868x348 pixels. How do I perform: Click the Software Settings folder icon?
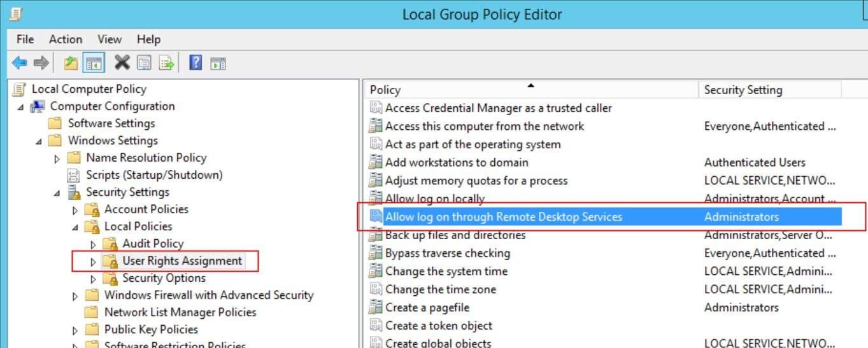56,123
